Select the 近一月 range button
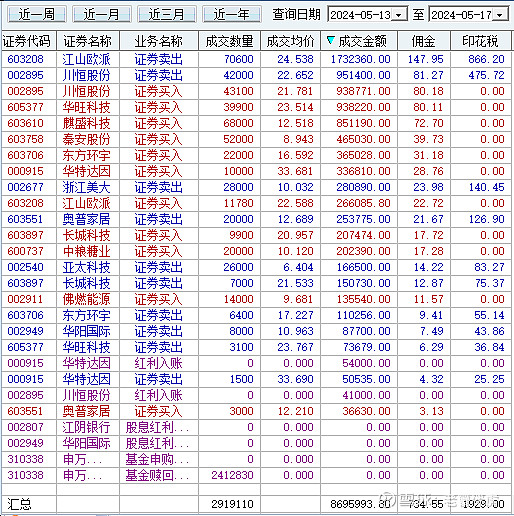 coord(102,14)
